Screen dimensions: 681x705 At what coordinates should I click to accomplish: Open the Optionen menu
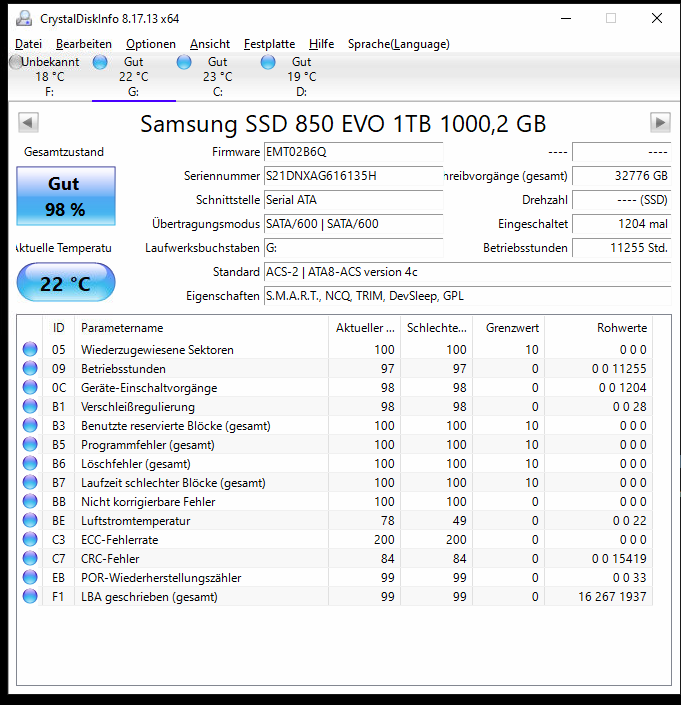151,44
